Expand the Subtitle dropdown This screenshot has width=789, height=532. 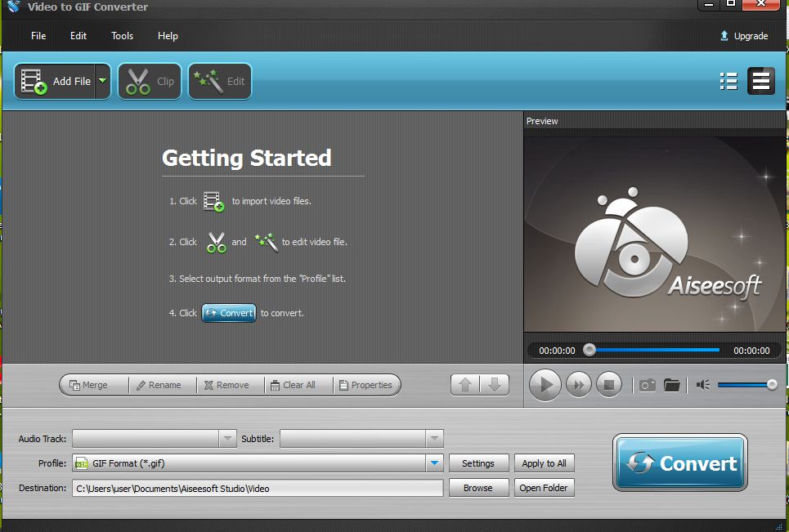[434, 439]
